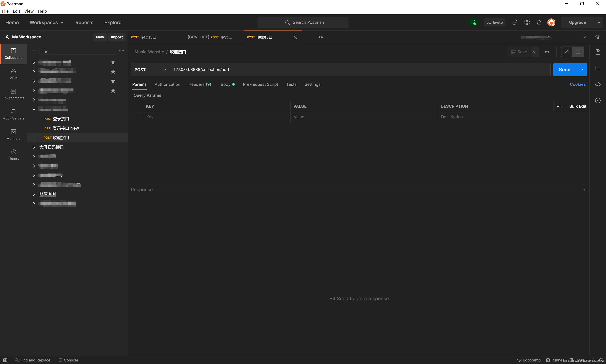Switch to build mode pencil icon
606x364 pixels.
point(567,52)
